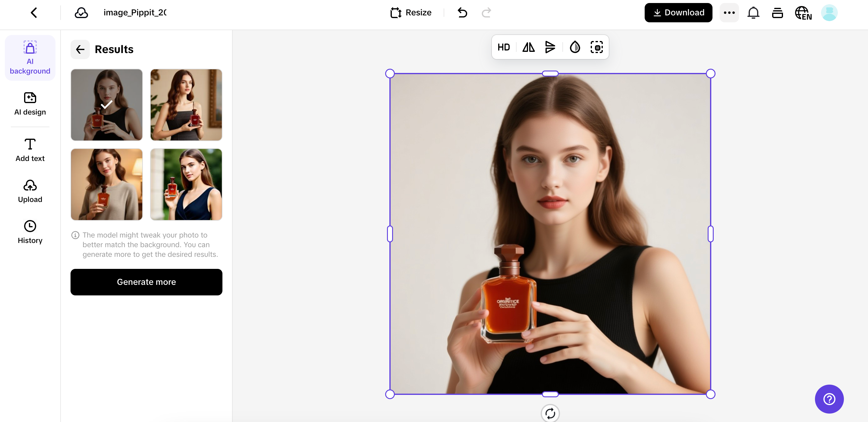Flip the selected image vertically
The height and width of the screenshot is (422, 868).
point(550,47)
